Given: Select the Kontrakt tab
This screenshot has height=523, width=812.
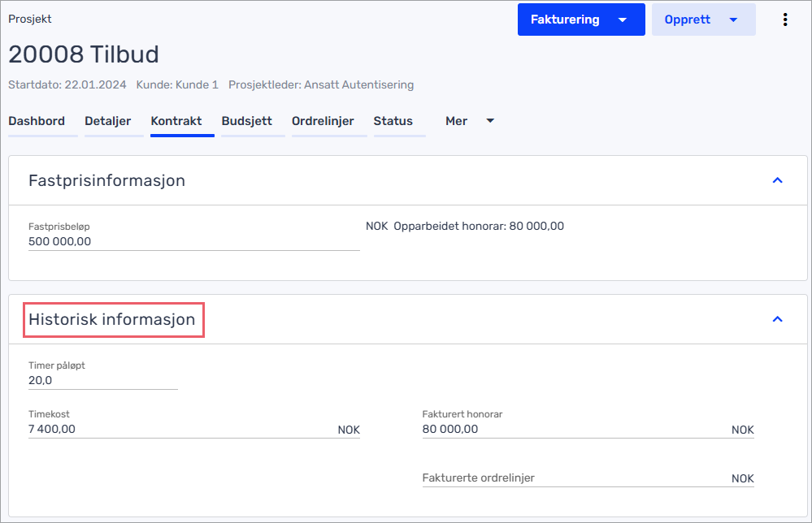Looking at the screenshot, I should [176, 121].
